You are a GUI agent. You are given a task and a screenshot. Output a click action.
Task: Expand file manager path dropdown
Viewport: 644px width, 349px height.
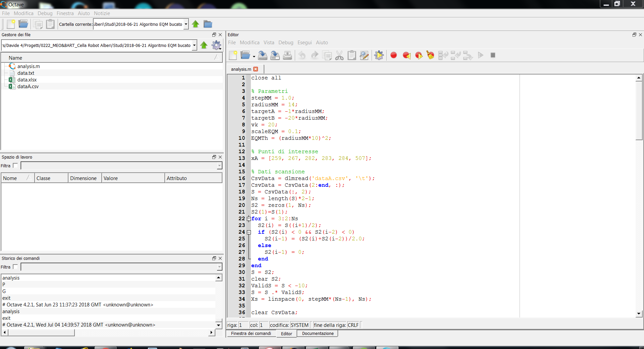coord(194,45)
